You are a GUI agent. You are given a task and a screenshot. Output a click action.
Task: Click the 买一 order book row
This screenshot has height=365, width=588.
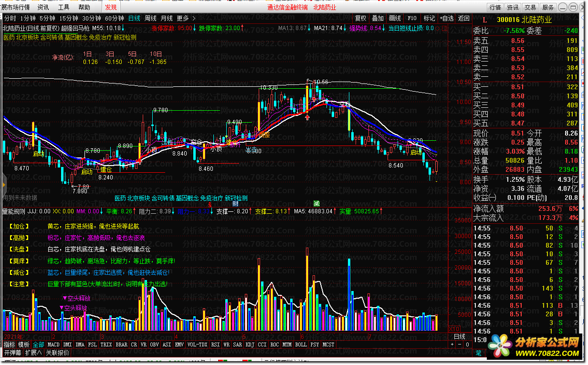(526, 87)
